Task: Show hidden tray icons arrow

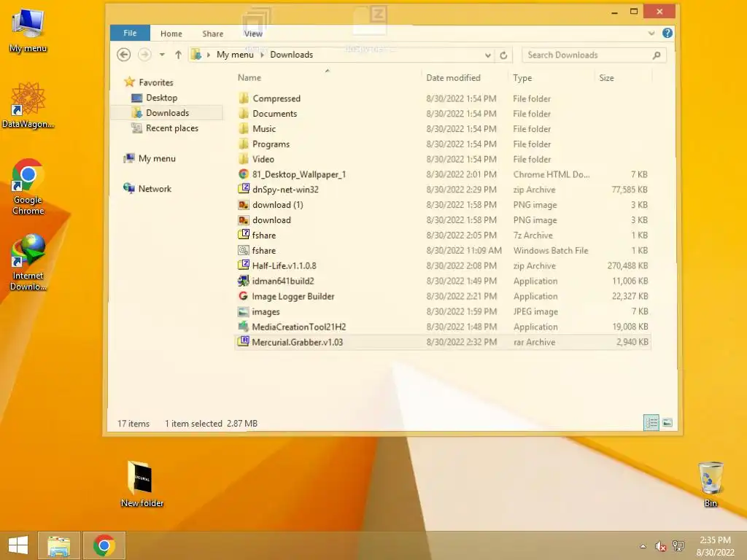Action: pyautogui.click(x=643, y=546)
